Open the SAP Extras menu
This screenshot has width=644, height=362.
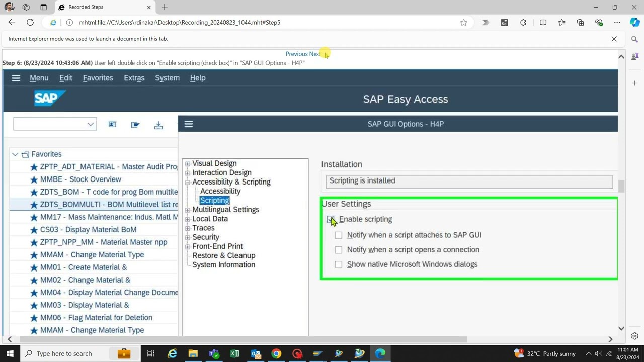click(134, 78)
